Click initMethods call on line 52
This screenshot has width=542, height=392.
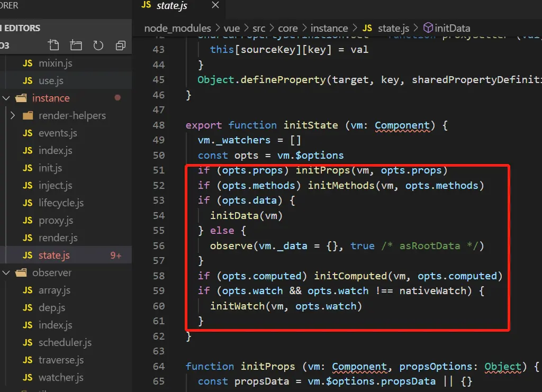[341, 186]
